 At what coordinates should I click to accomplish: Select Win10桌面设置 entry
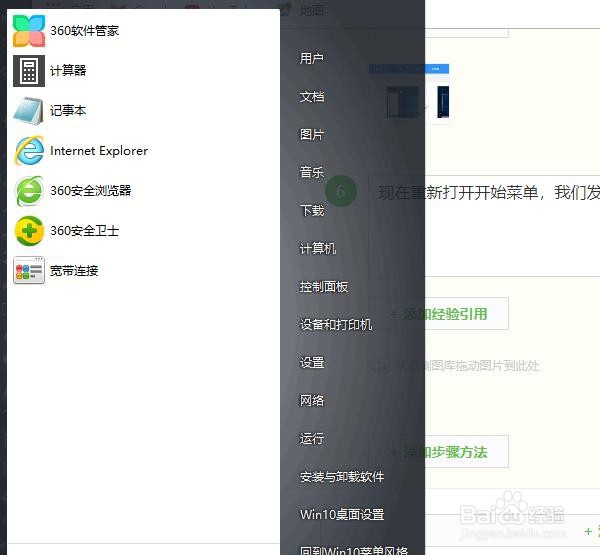tap(342, 514)
